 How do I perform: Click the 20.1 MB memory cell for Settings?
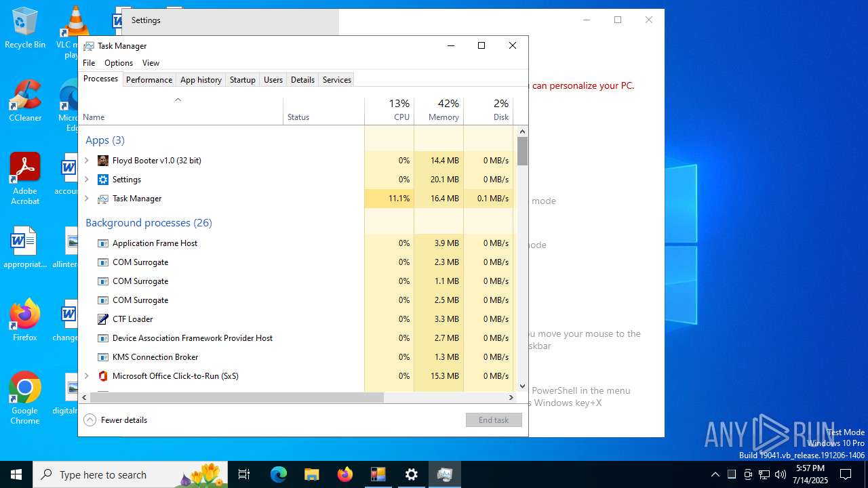[x=439, y=180]
